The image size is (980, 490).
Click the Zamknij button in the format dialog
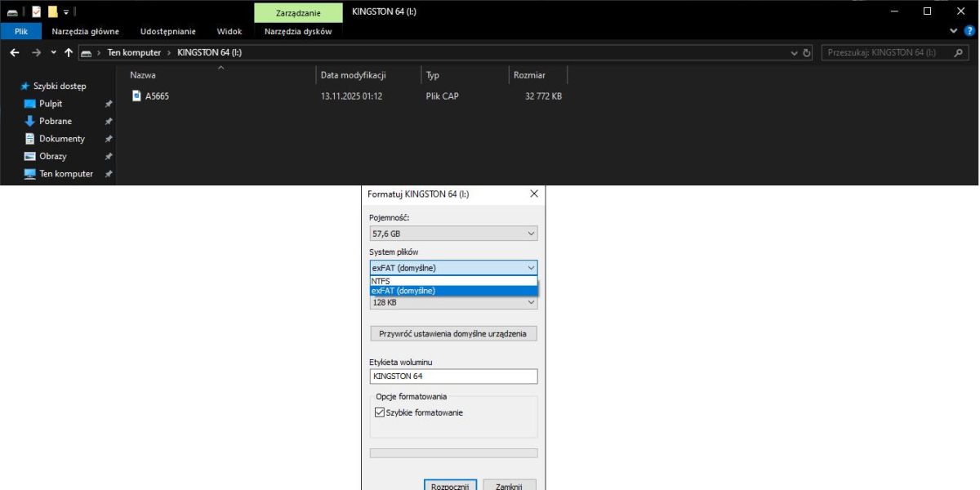[510, 486]
